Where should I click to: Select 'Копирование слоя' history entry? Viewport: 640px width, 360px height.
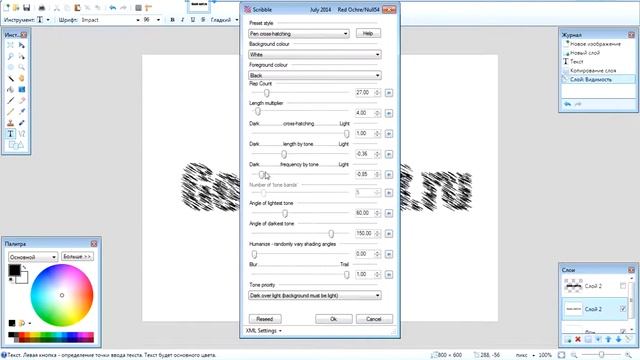coord(593,71)
